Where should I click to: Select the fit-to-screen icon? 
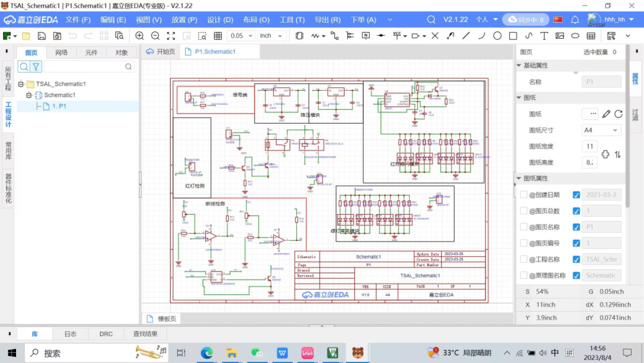click(x=171, y=36)
